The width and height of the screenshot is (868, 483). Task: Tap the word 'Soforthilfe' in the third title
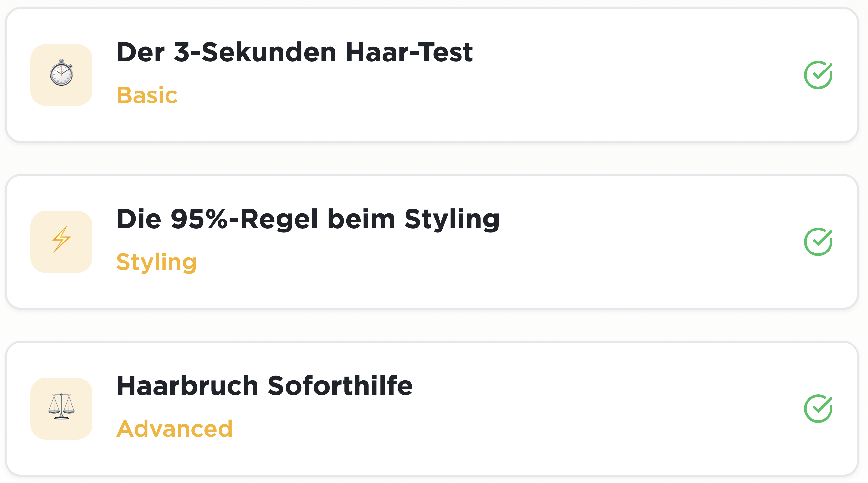340,386
